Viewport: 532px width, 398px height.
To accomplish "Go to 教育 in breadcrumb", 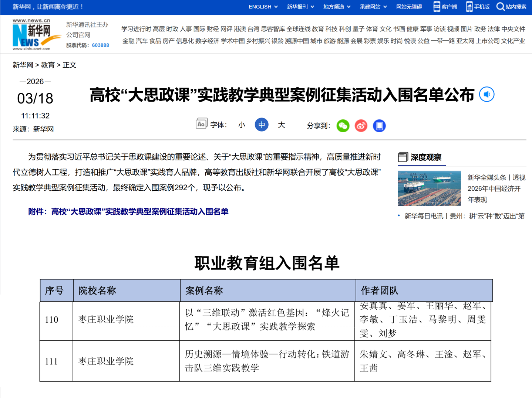I will point(48,65).
